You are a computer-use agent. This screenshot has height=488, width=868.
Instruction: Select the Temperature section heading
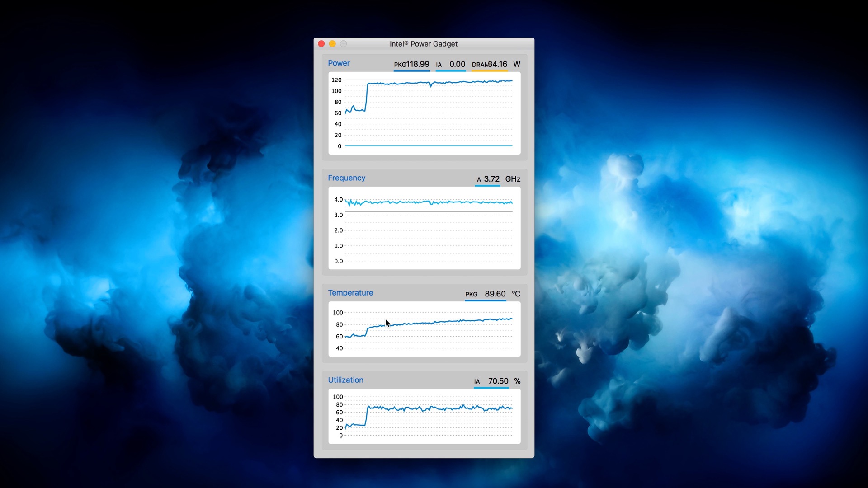tap(350, 293)
